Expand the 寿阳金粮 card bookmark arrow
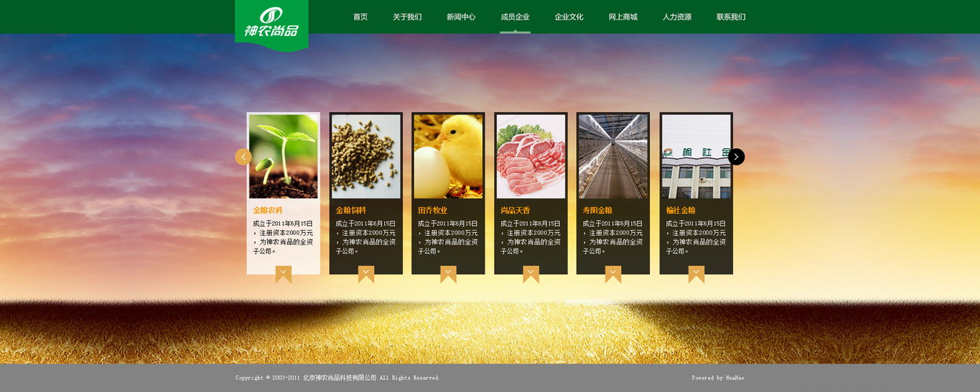 [x=613, y=274]
